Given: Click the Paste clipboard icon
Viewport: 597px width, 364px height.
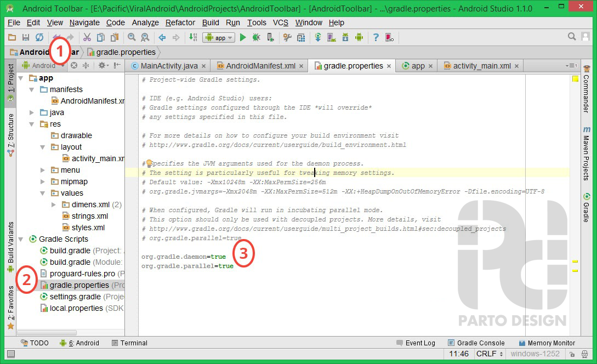Looking at the screenshot, I should pyautogui.click(x=114, y=37).
